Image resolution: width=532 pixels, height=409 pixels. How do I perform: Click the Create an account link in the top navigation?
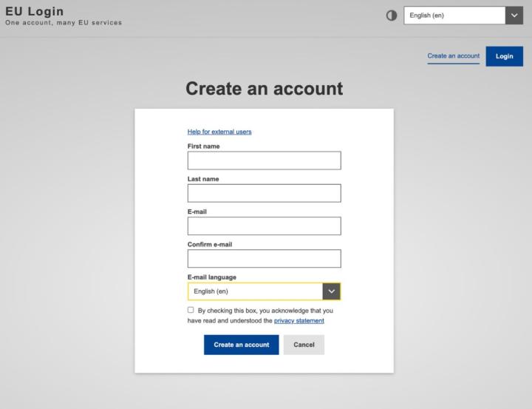453,56
